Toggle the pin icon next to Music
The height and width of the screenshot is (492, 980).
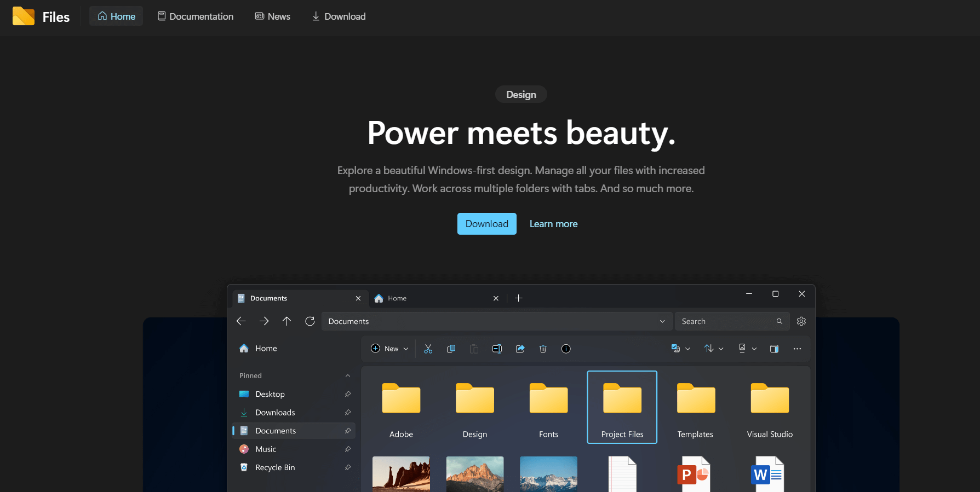[x=347, y=449]
